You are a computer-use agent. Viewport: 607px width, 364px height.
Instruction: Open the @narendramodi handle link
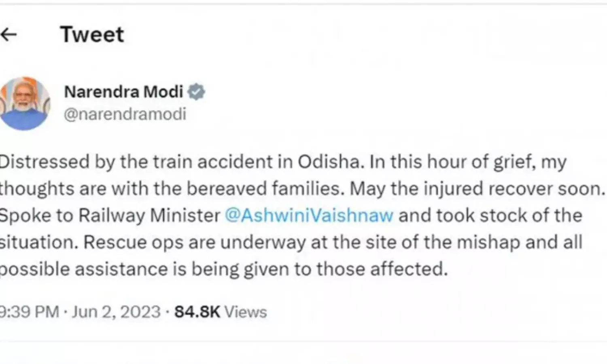[125, 114]
